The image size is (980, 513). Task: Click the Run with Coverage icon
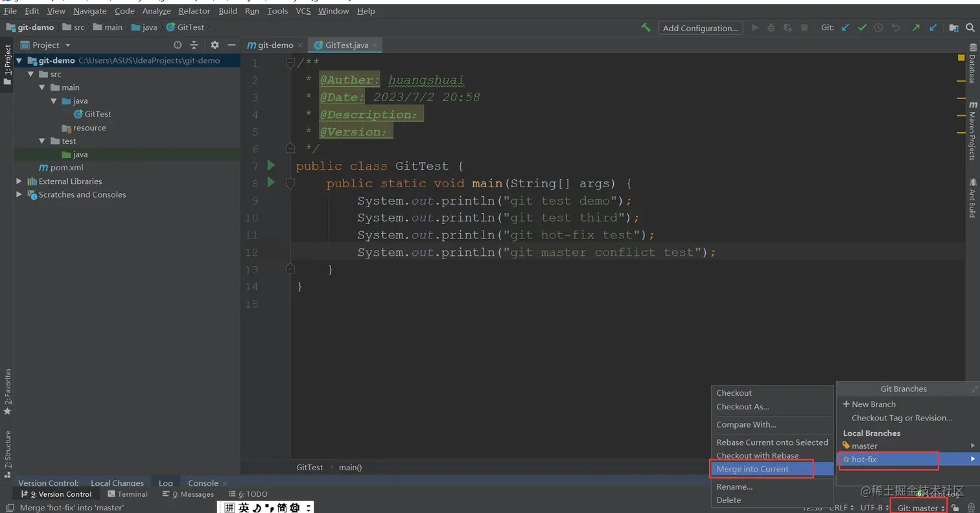click(787, 28)
